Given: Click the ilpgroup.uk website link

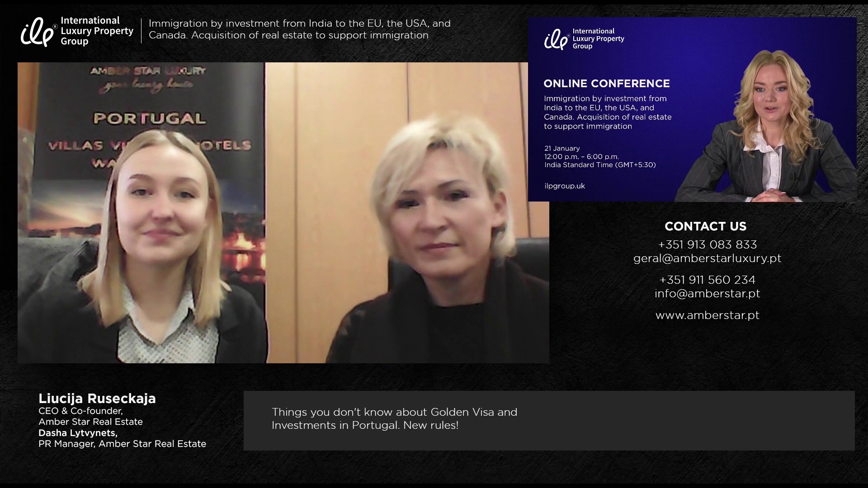Looking at the screenshot, I should (565, 186).
